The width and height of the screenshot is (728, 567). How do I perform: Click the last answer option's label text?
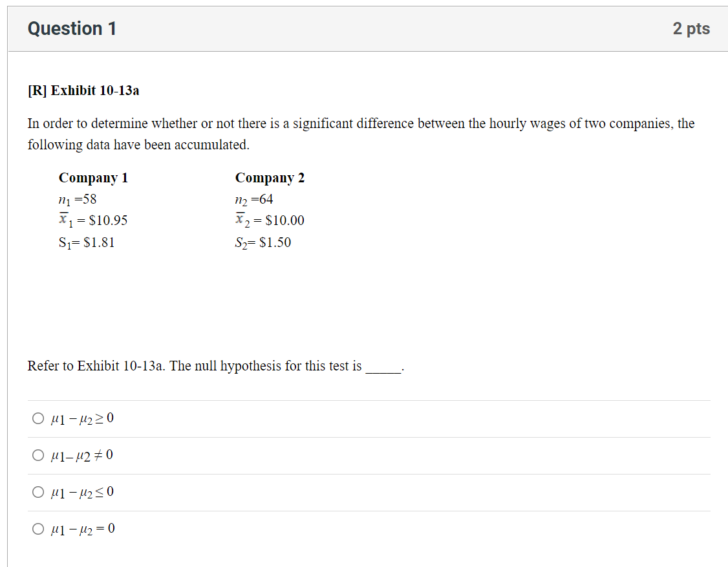81,528
